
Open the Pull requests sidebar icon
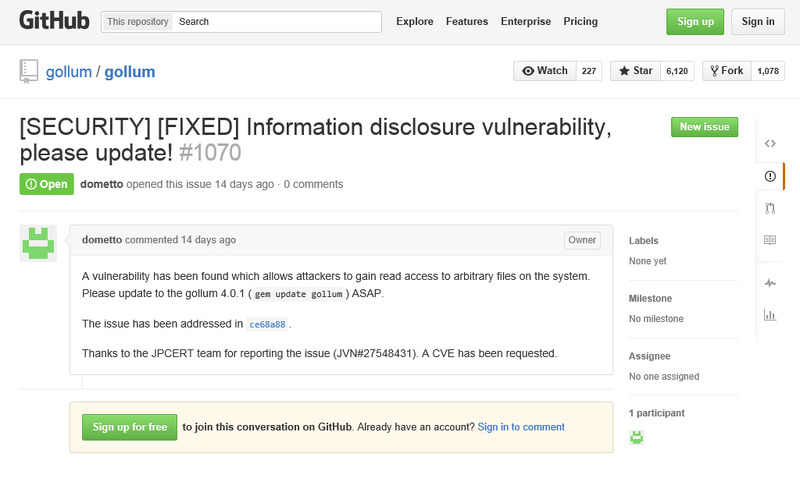pos(770,208)
